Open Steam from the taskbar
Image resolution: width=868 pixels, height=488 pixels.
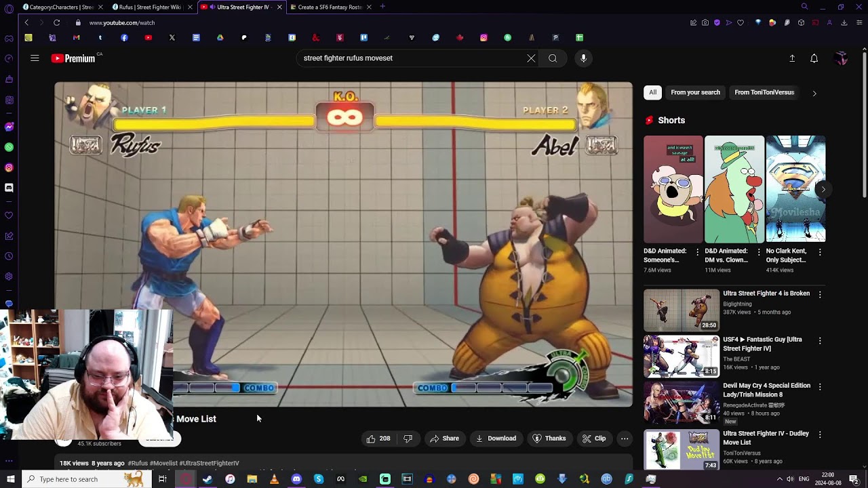coord(208,479)
